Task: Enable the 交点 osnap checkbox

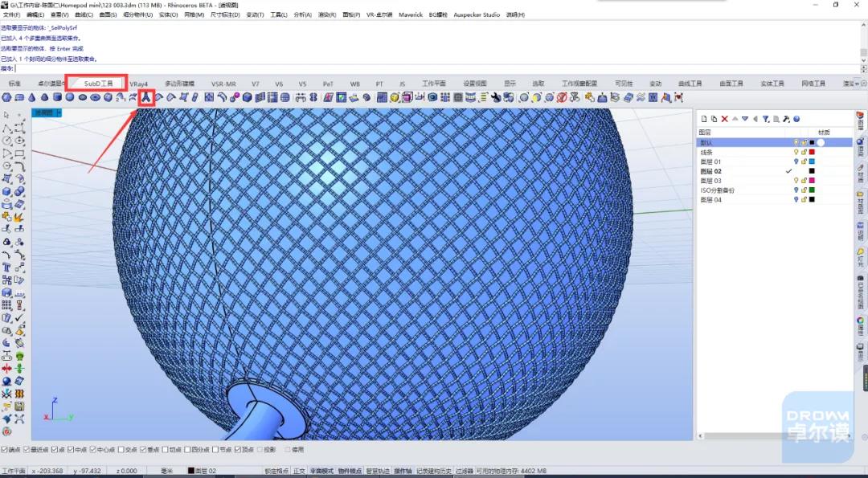Action: pos(121,450)
